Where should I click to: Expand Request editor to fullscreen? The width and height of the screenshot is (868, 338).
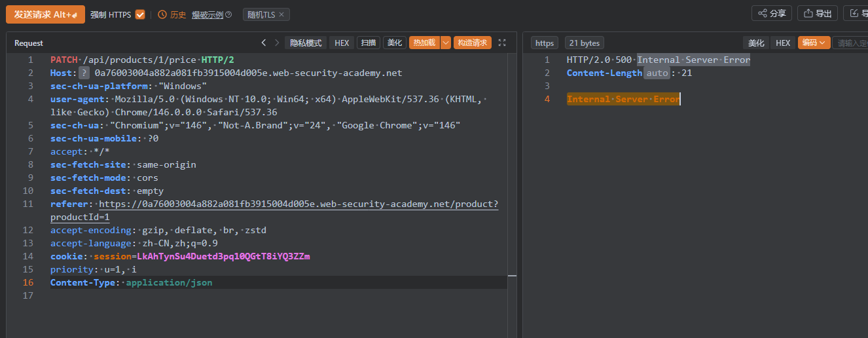[x=502, y=43]
